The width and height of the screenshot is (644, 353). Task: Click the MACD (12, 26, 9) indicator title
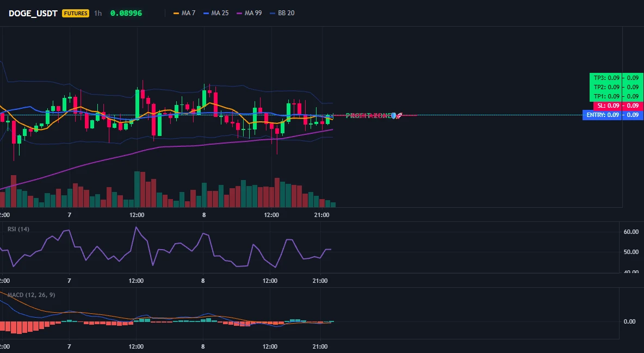click(31, 295)
